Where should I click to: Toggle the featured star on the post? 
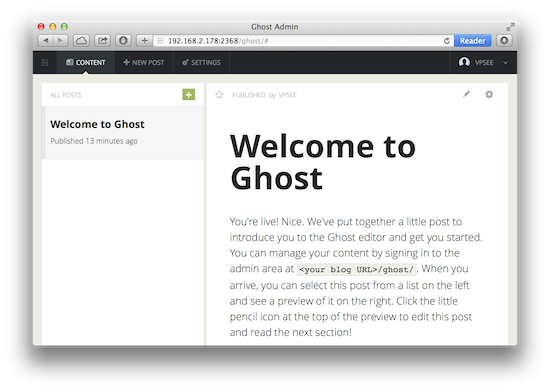pos(219,94)
